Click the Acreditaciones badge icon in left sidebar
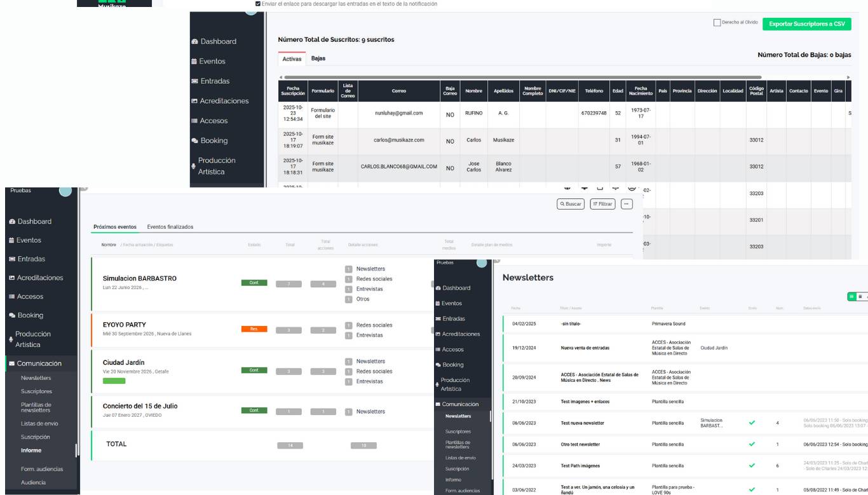The height and width of the screenshot is (495, 868). [x=11, y=278]
